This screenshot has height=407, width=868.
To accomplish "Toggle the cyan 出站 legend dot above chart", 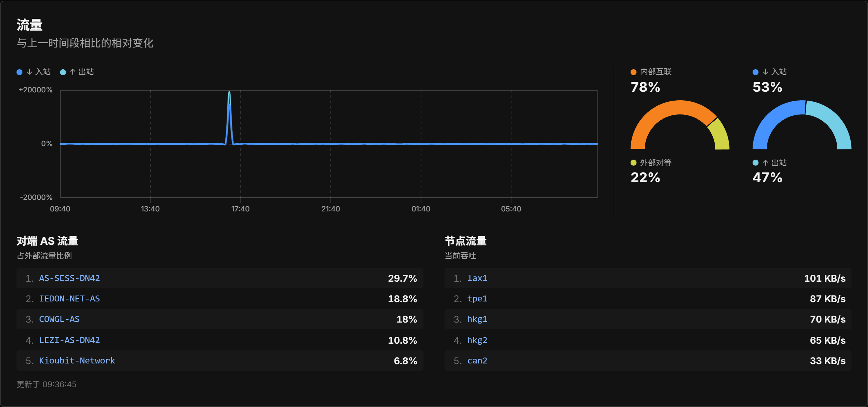I will [x=63, y=72].
